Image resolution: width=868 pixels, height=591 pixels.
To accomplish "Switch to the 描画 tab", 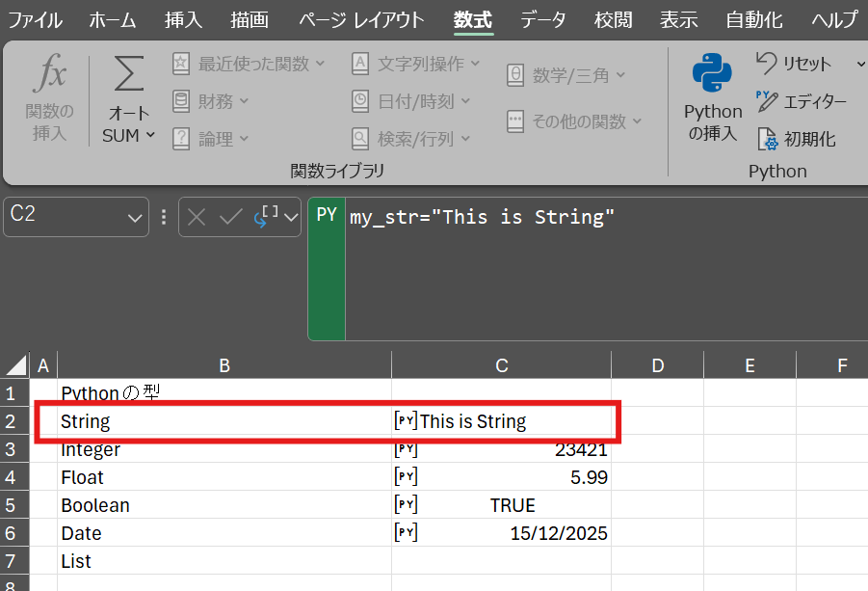I will (250, 20).
